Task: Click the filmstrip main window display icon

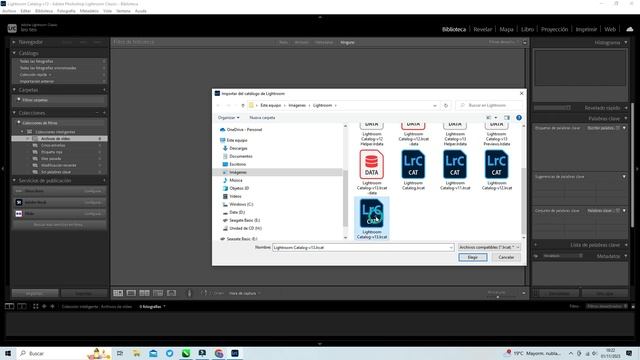Action: (9, 306)
